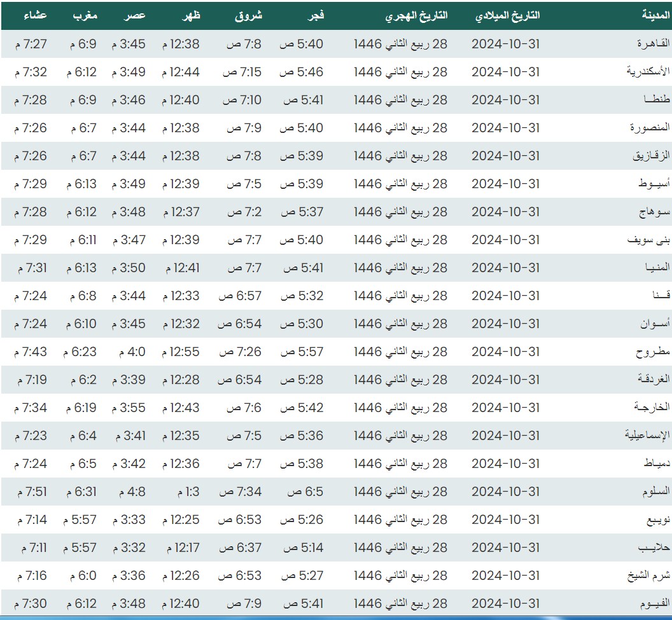Select the Isha time 7:43 for مطروح

point(30,352)
